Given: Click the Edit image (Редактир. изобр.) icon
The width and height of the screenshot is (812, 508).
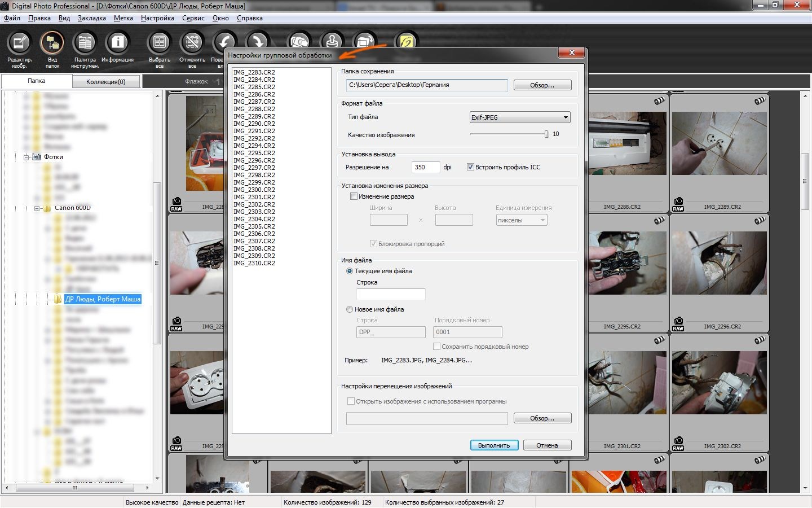Looking at the screenshot, I should click(20, 43).
